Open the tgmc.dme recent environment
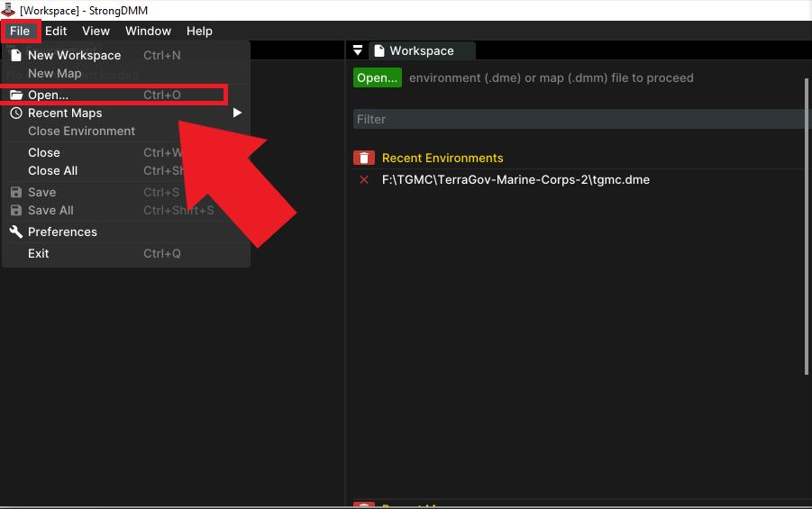The image size is (812, 509). pyautogui.click(x=515, y=179)
